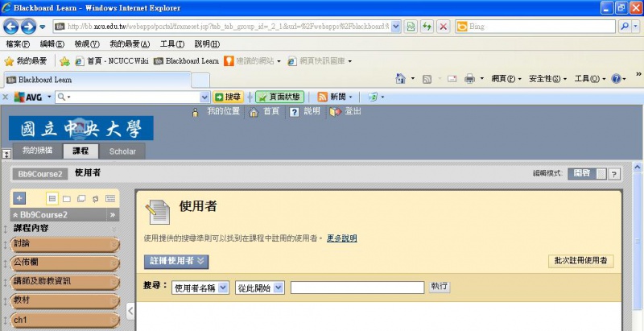Expand the 討論 menu item chevron
Image resolution: width=644 pixels, height=331 pixels.
(x=113, y=242)
